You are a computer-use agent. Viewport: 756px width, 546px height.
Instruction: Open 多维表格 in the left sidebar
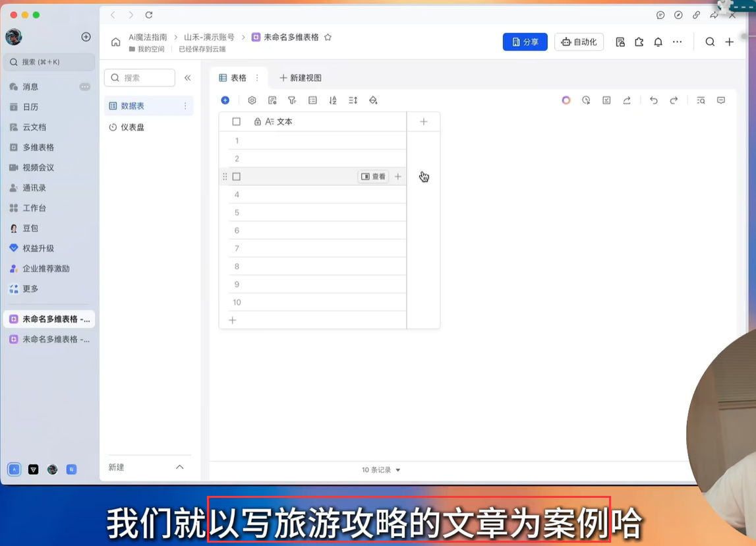pos(49,148)
